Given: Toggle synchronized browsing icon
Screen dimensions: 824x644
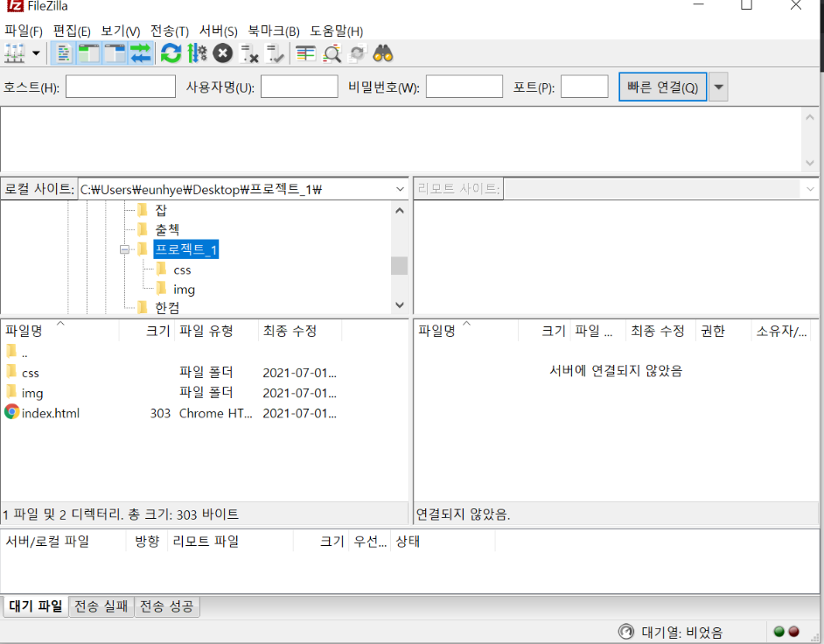Looking at the screenshot, I should [x=358, y=53].
